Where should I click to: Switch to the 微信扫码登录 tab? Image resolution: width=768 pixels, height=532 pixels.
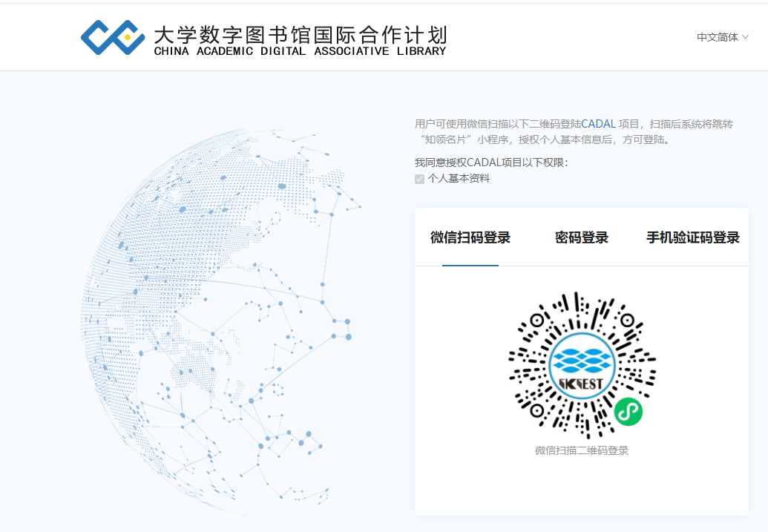point(470,237)
